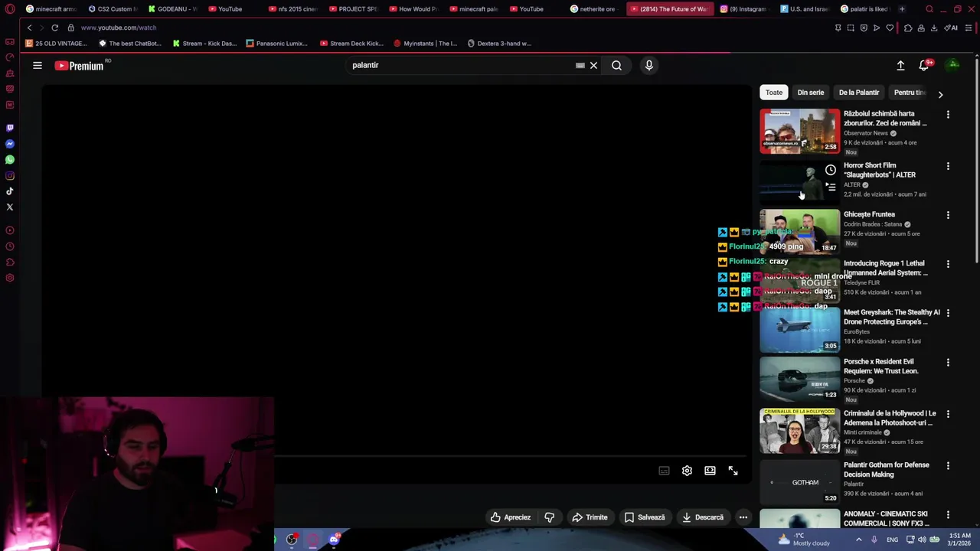Open options for Criminalul de la Hollywood video
Viewport: 980px width, 551px height.
click(948, 414)
